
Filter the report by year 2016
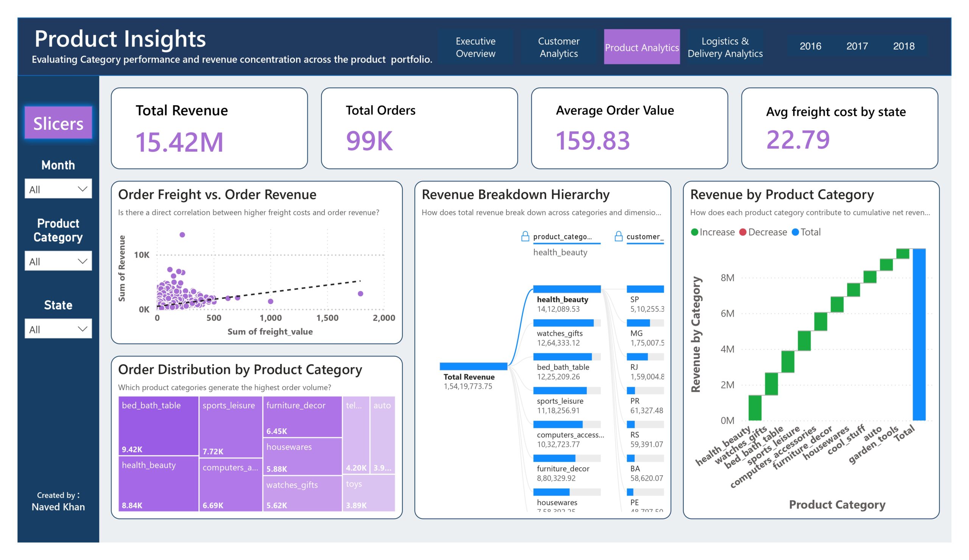(810, 46)
